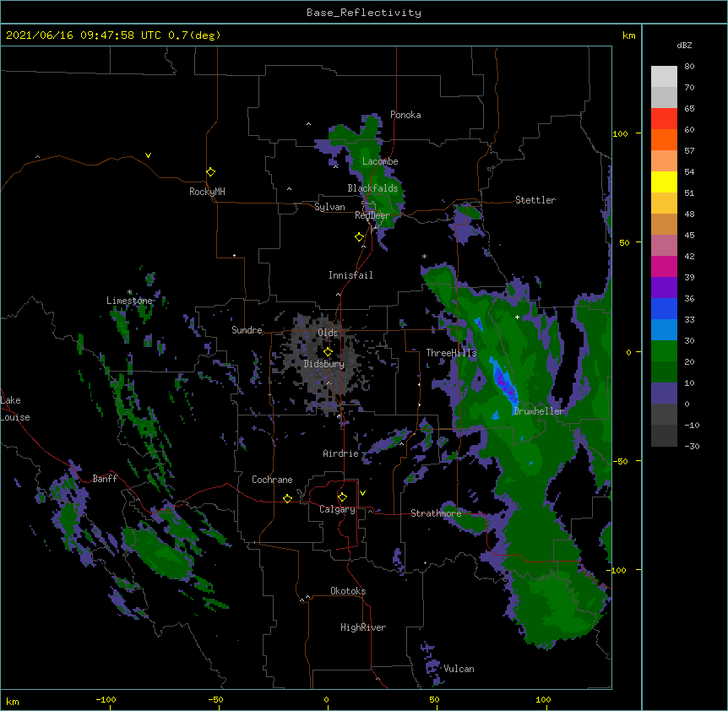Click the Vulcan town label

click(459, 669)
